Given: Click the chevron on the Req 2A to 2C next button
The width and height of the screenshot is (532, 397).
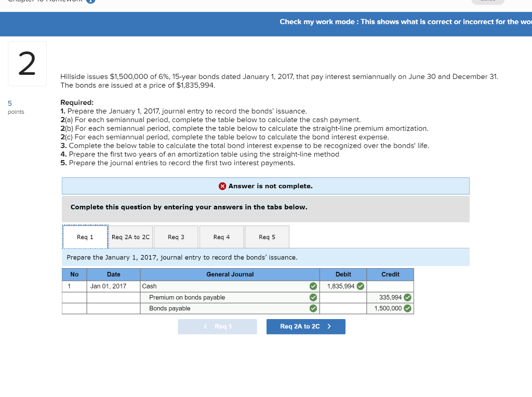Looking at the screenshot, I should [329, 326].
